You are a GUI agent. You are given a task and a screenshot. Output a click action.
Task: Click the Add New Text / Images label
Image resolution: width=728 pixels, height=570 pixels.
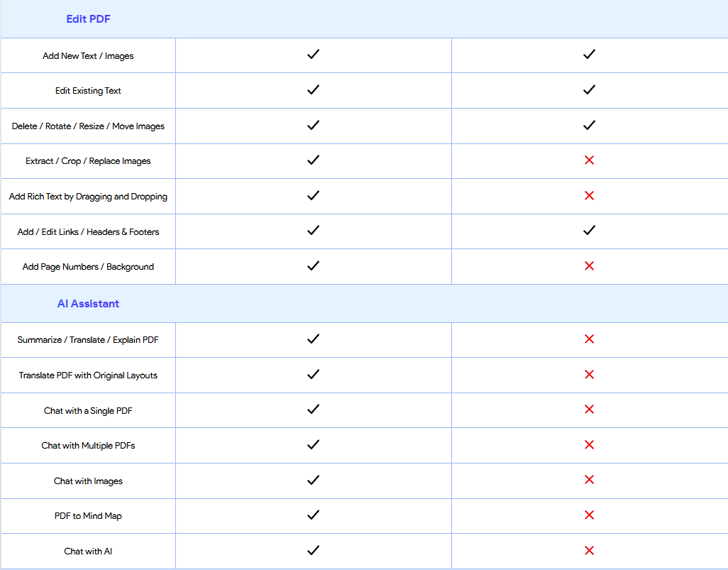pyautogui.click(x=88, y=56)
